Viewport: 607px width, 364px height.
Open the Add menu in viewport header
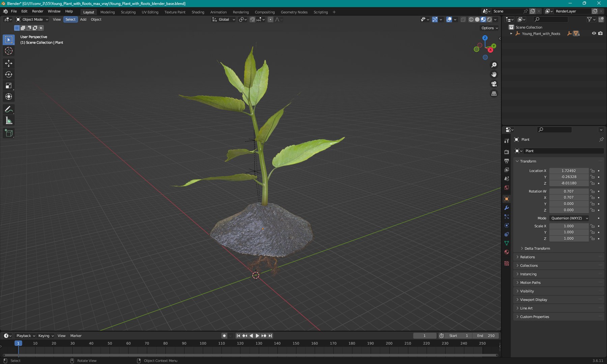[83, 20]
